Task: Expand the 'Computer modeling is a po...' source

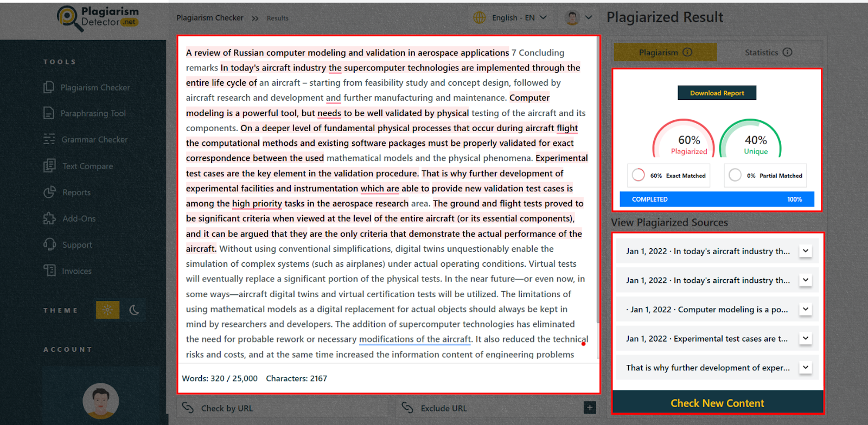Action: 806,309
